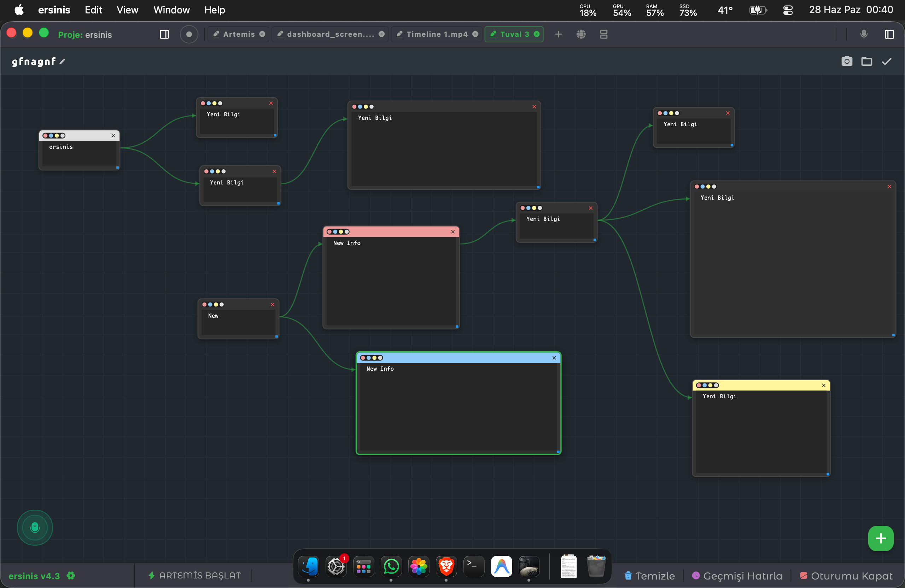Open System Settings from the Dock
This screenshot has height=588, width=905.
click(336, 566)
